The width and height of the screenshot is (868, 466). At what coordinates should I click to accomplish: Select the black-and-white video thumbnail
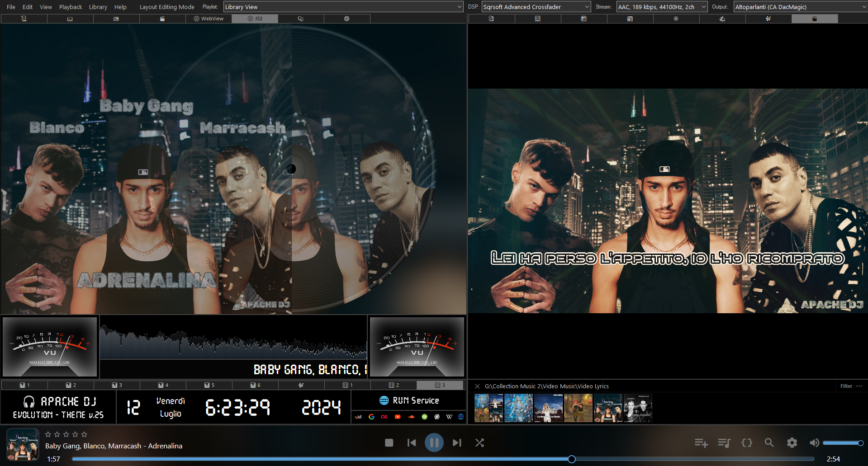click(x=638, y=408)
